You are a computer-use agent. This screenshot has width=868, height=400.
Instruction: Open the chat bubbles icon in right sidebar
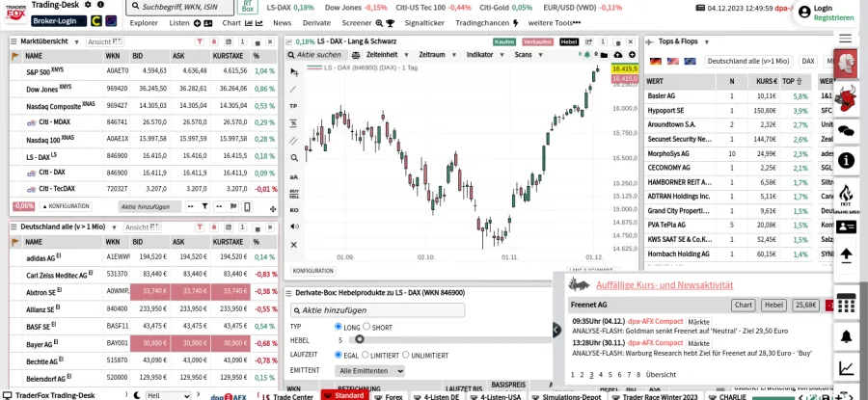tap(845, 130)
